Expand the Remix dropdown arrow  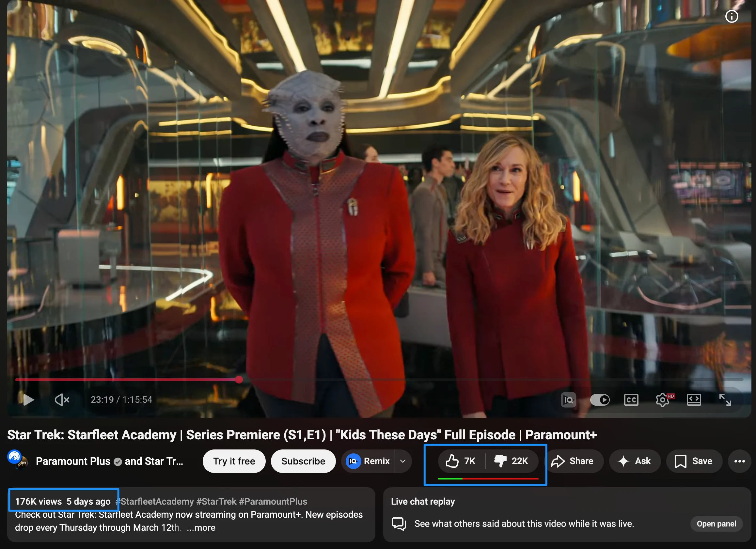403,461
